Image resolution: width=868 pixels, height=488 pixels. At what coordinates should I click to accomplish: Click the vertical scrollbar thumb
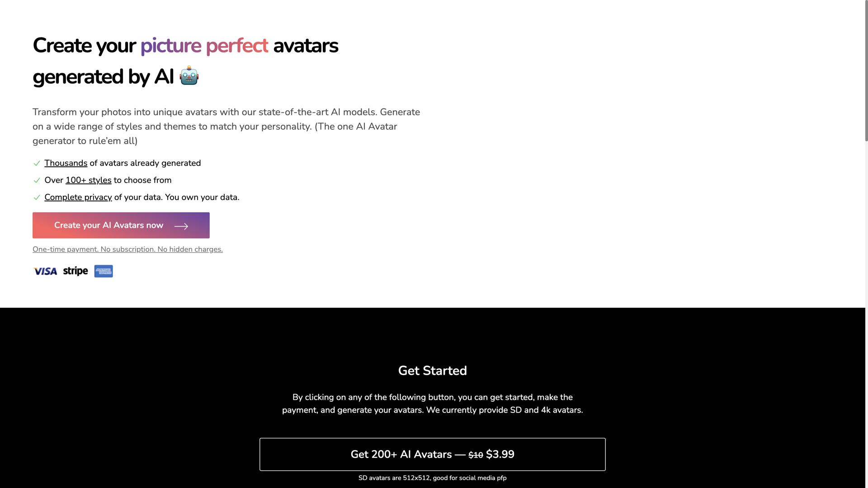point(866,72)
